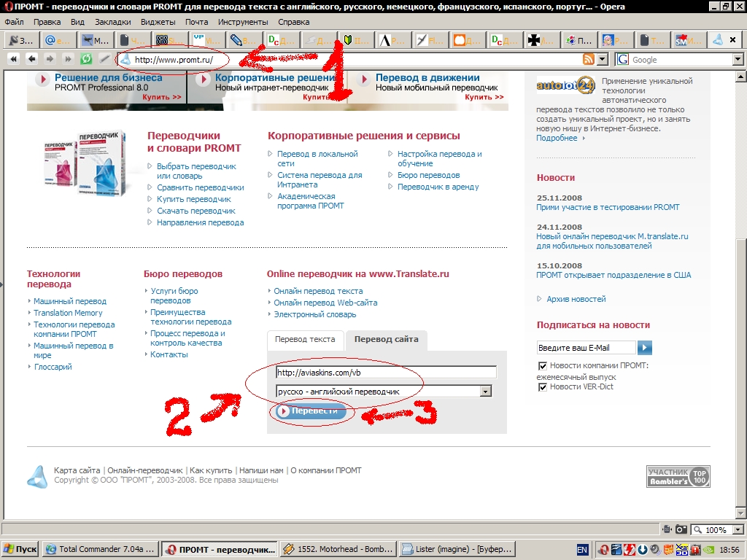The image size is (747, 560).
Task: Open the zoom 100% dropdown
Action: pyautogui.click(x=739, y=529)
